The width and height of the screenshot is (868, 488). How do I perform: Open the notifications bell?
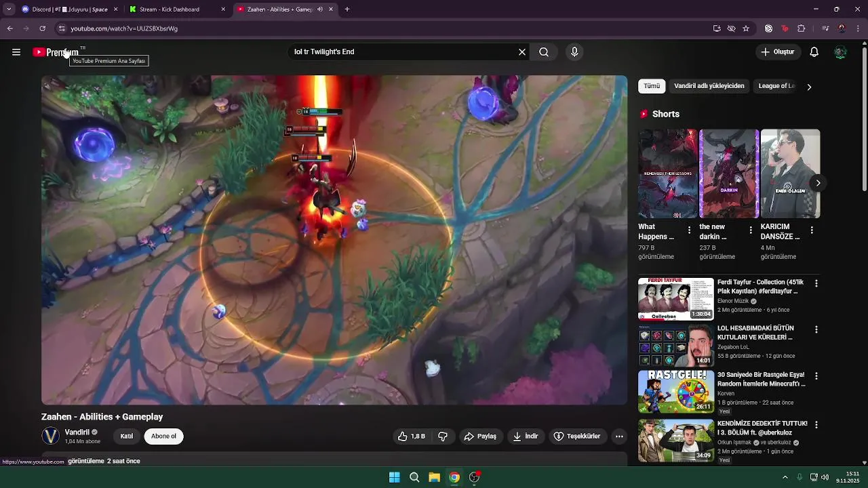(x=814, y=52)
